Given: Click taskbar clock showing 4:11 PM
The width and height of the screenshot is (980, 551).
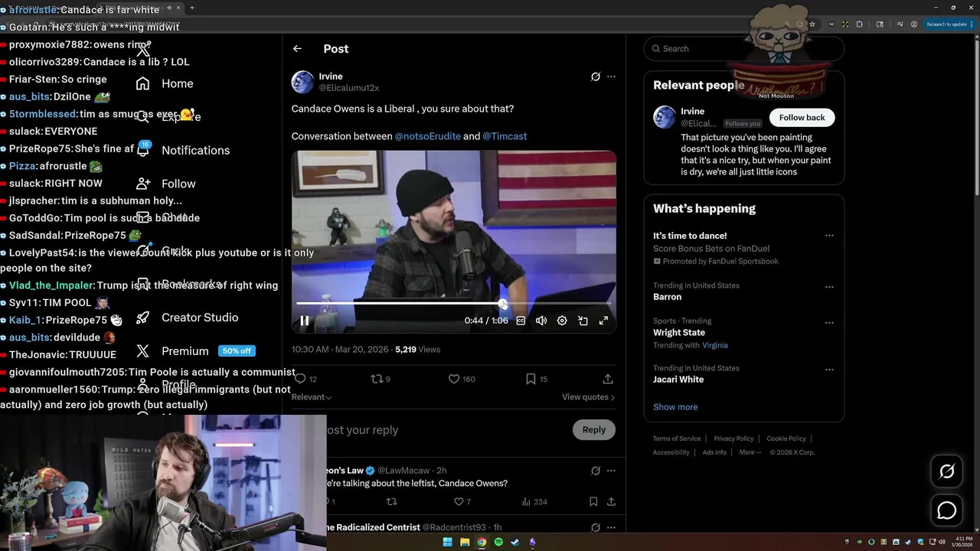Looking at the screenshot, I should [x=963, y=542].
